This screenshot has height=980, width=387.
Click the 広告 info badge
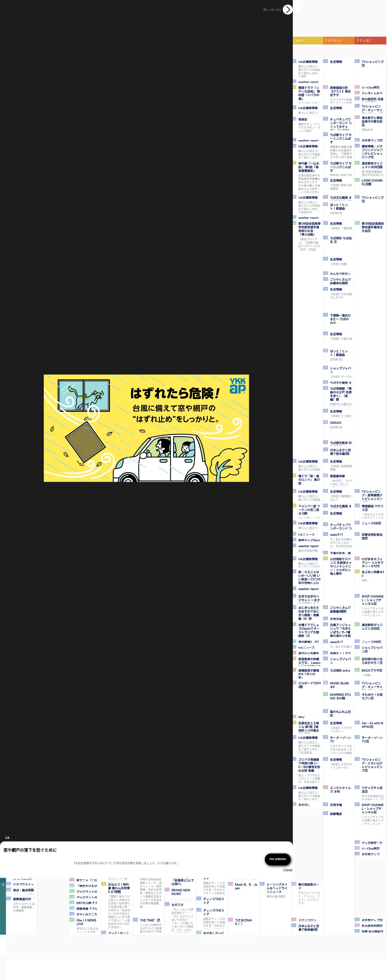[x=9, y=838]
